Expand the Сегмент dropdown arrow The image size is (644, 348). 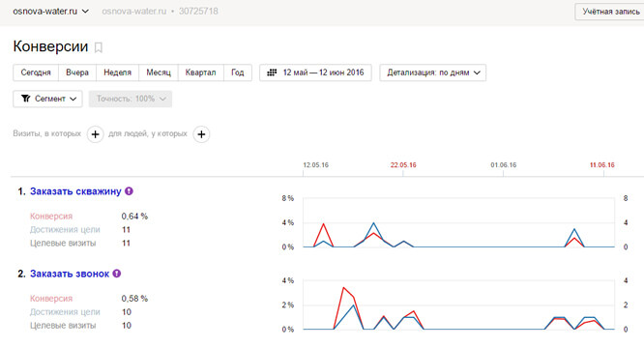pyautogui.click(x=73, y=99)
